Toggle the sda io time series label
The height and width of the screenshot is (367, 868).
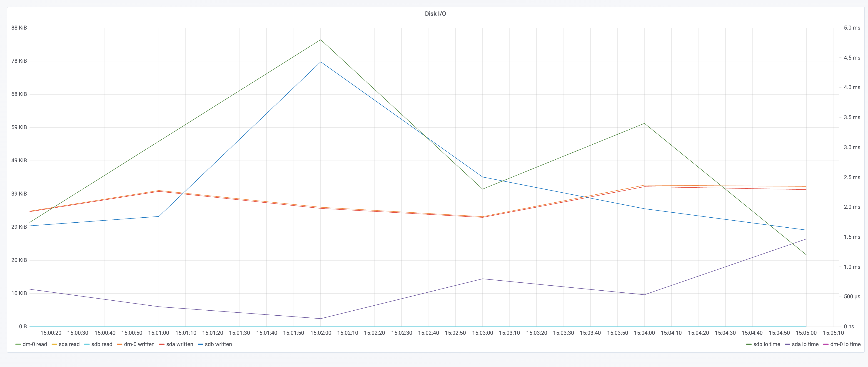coord(805,344)
